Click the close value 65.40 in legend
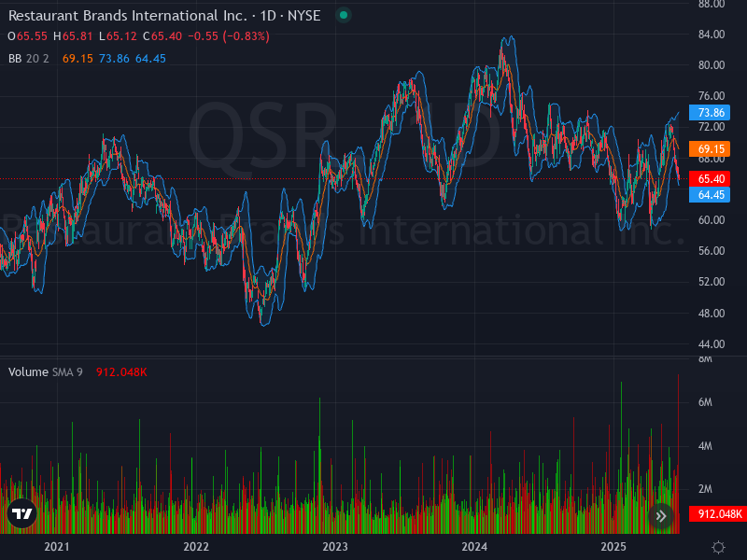The image size is (747, 560). [166, 36]
